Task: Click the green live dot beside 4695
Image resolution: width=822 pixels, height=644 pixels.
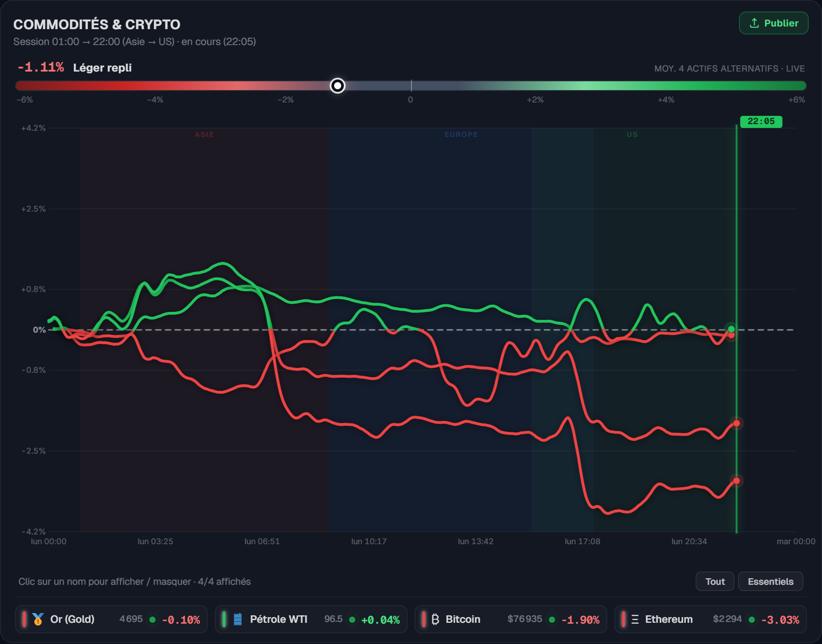Action: click(152, 620)
